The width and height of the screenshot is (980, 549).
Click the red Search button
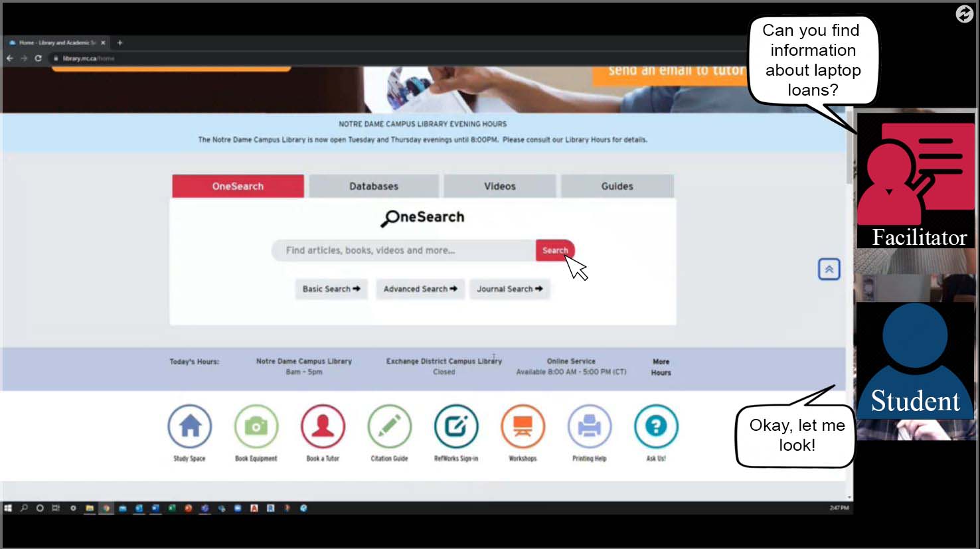(554, 250)
